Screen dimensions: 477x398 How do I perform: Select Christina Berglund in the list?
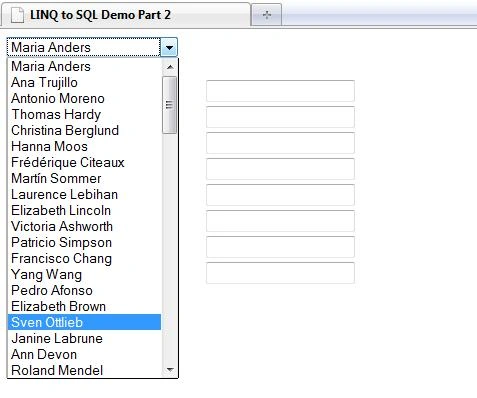click(84, 130)
